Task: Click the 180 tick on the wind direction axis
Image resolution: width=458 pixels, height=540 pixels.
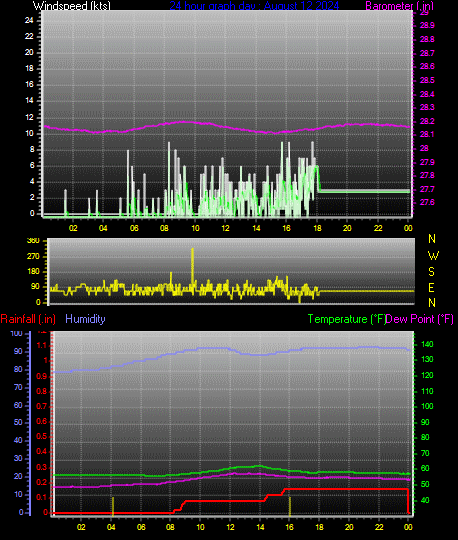Action: click(x=33, y=271)
